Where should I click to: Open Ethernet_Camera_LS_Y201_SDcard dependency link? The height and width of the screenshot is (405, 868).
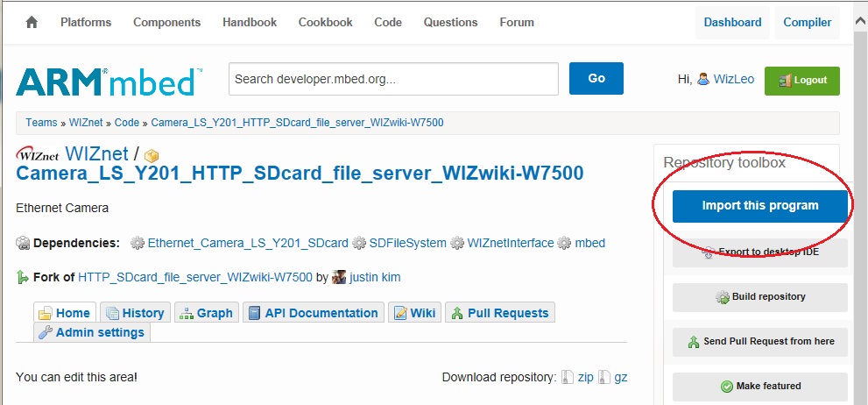[x=248, y=243]
